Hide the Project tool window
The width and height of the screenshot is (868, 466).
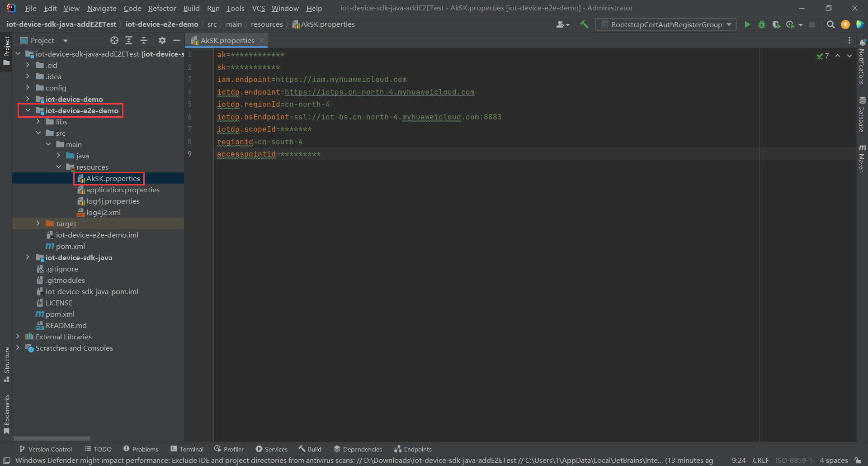[177, 41]
